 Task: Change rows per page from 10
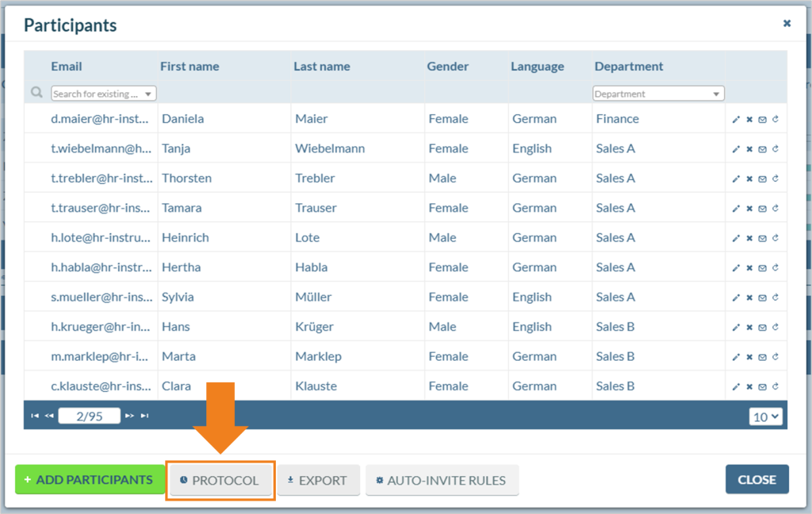pyautogui.click(x=765, y=416)
